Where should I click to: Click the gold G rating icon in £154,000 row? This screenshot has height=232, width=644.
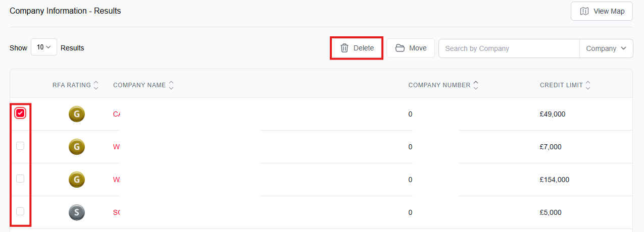pos(77,180)
